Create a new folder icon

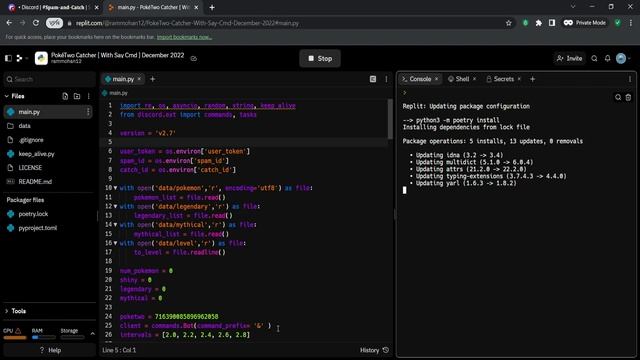(x=77, y=96)
